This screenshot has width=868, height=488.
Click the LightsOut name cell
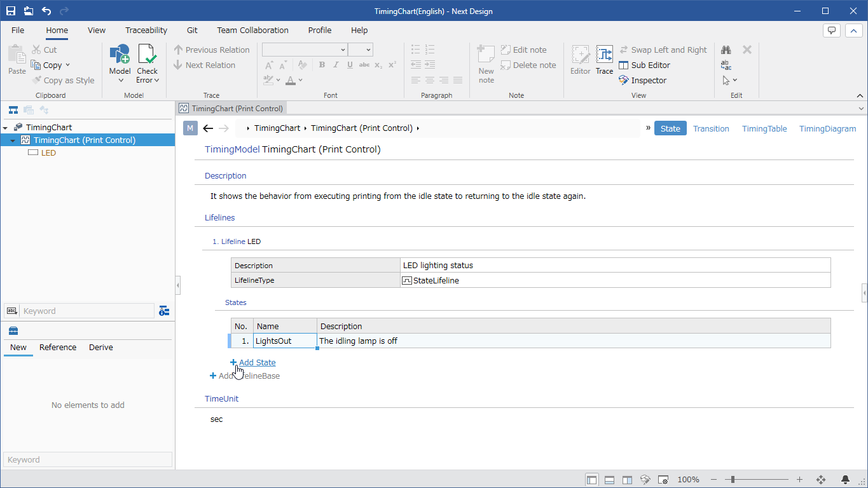(285, 341)
